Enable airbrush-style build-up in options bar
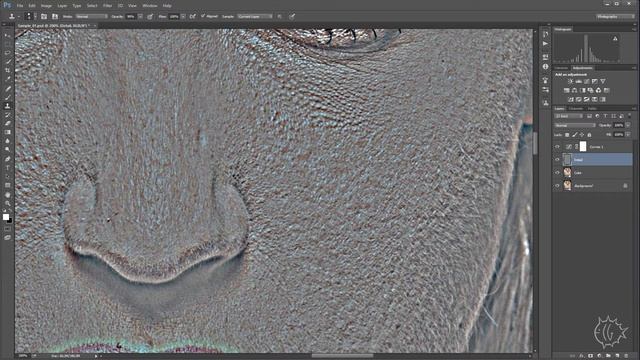 (x=192, y=16)
